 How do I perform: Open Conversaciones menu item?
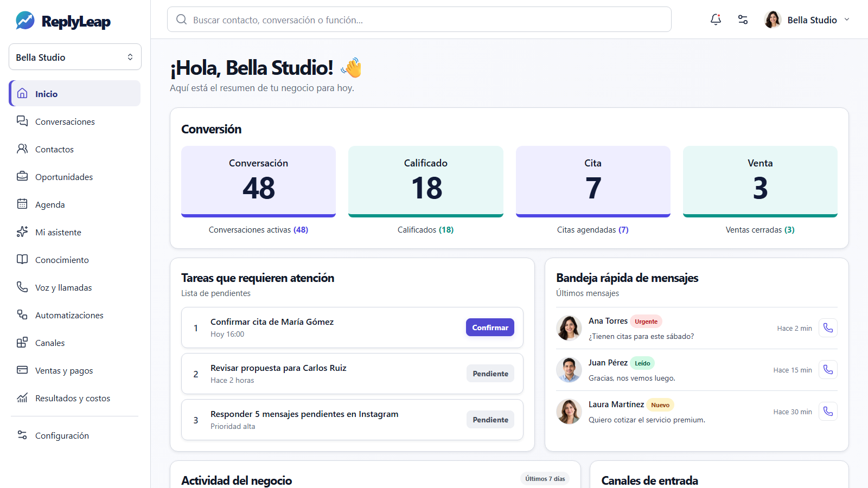tap(75, 121)
